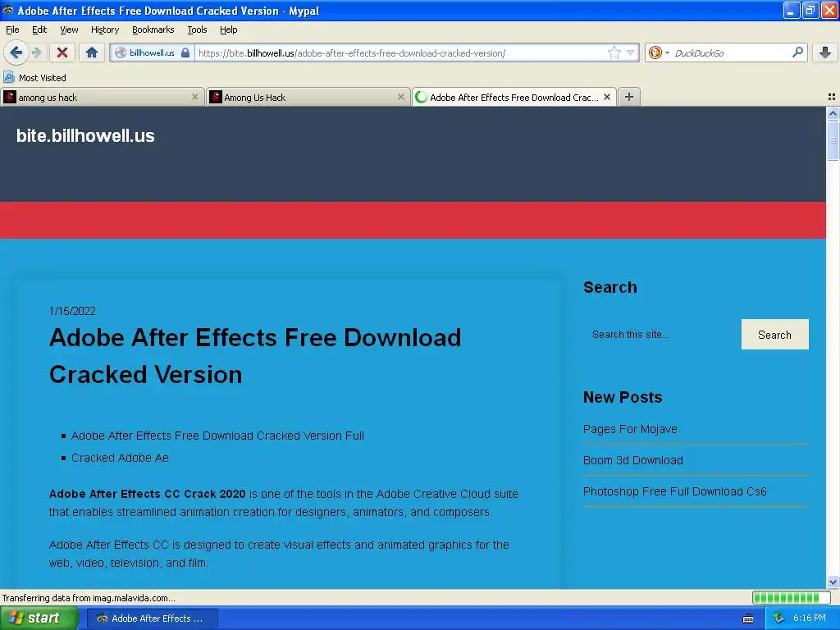Click the vertical scrollbar thumb

coord(833,139)
